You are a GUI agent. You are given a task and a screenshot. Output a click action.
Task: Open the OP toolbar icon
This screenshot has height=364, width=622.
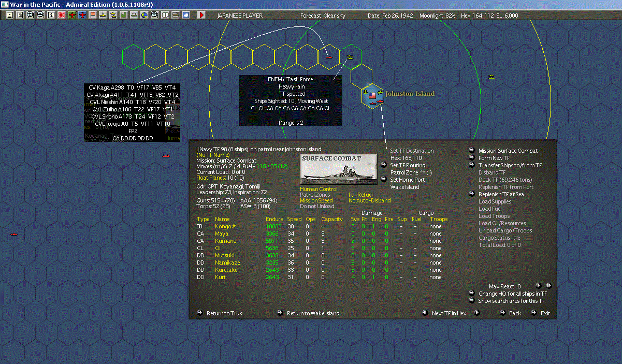165,15
